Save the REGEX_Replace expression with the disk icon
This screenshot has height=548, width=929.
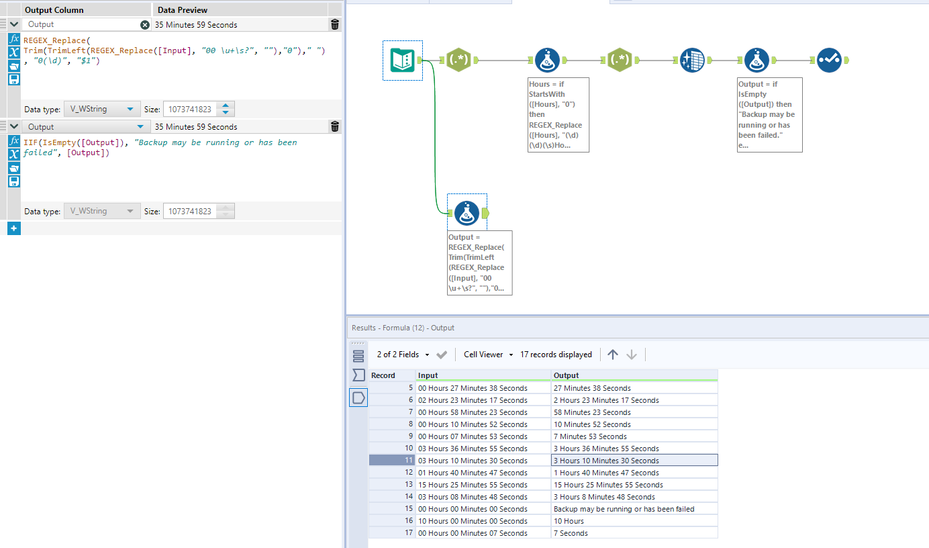pos(14,79)
